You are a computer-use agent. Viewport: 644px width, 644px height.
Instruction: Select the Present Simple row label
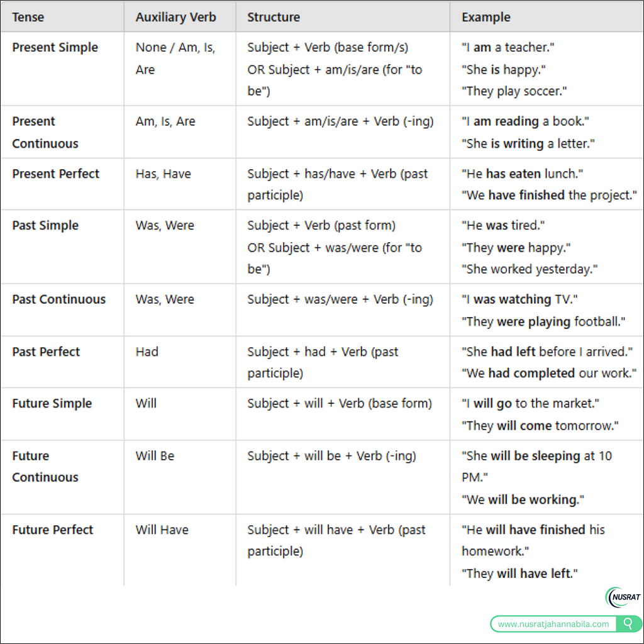(x=55, y=47)
